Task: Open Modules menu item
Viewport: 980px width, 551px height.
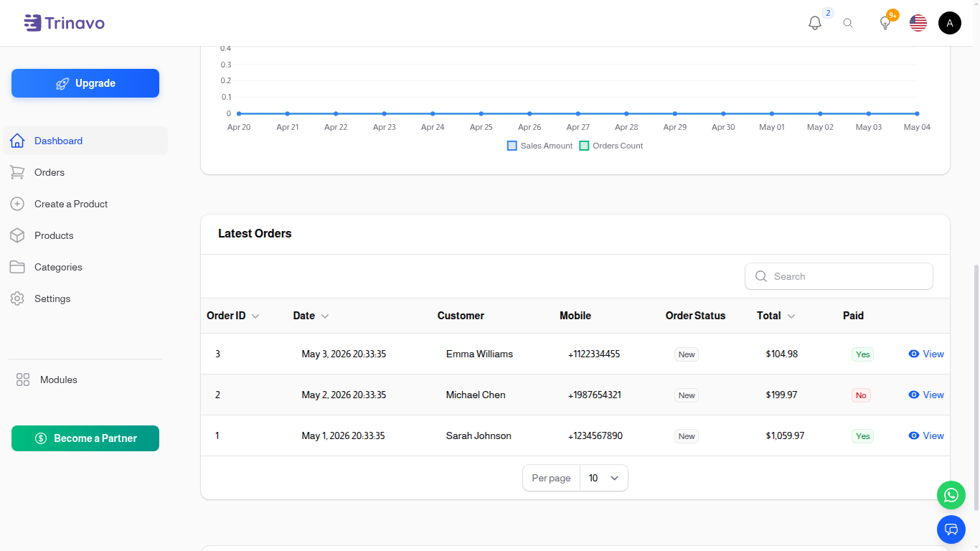Action: click(85, 380)
